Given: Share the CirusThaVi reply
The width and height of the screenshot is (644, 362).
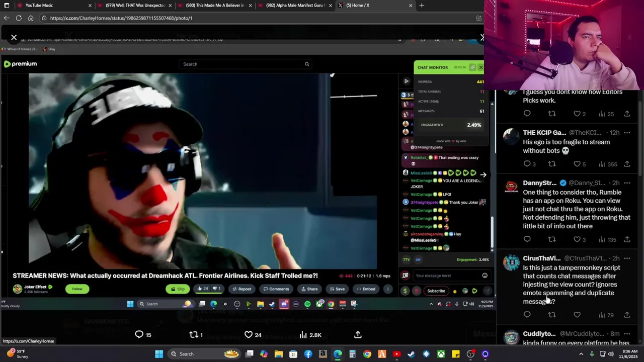Looking at the screenshot, I should coord(627,315).
